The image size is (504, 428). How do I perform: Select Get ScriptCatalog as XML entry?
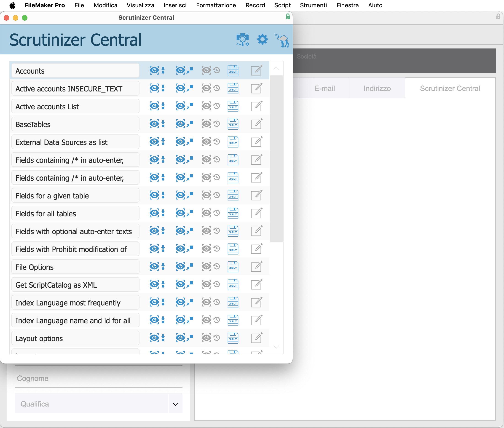[75, 285]
